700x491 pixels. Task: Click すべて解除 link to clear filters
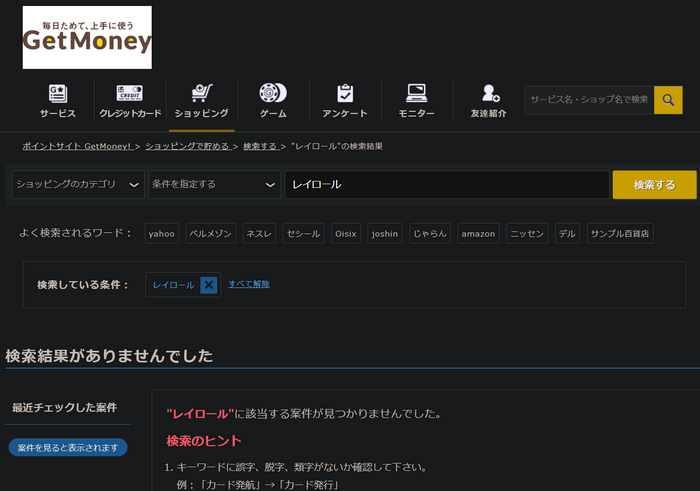[249, 284]
